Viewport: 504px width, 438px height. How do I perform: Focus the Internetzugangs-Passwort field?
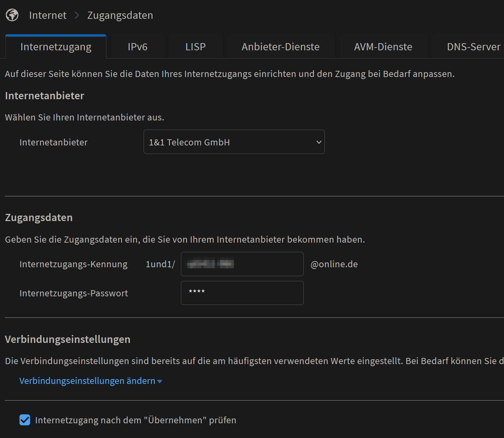[242, 293]
